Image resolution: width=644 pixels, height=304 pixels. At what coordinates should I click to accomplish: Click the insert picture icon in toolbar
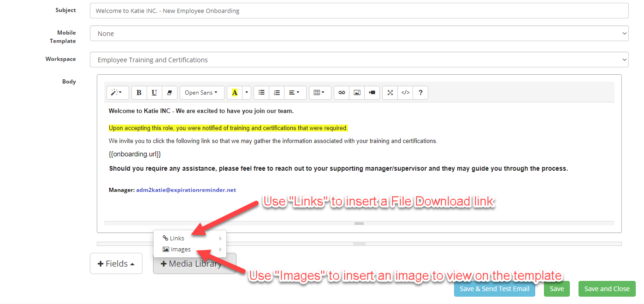[357, 93]
